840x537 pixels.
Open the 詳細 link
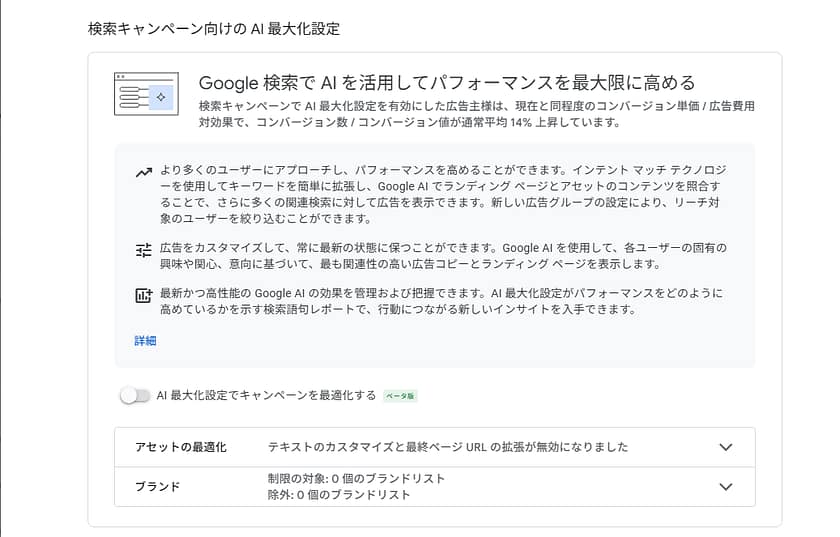point(146,341)
